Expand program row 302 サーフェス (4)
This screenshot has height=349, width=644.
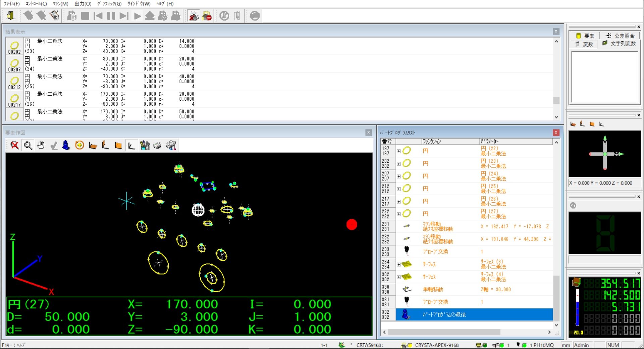[399, 277]
